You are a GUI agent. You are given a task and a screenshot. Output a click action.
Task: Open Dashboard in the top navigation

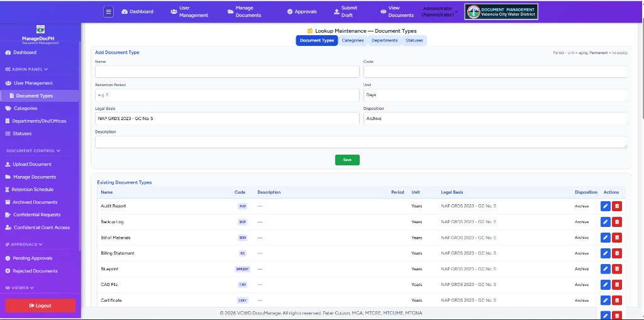pos(138,12)
